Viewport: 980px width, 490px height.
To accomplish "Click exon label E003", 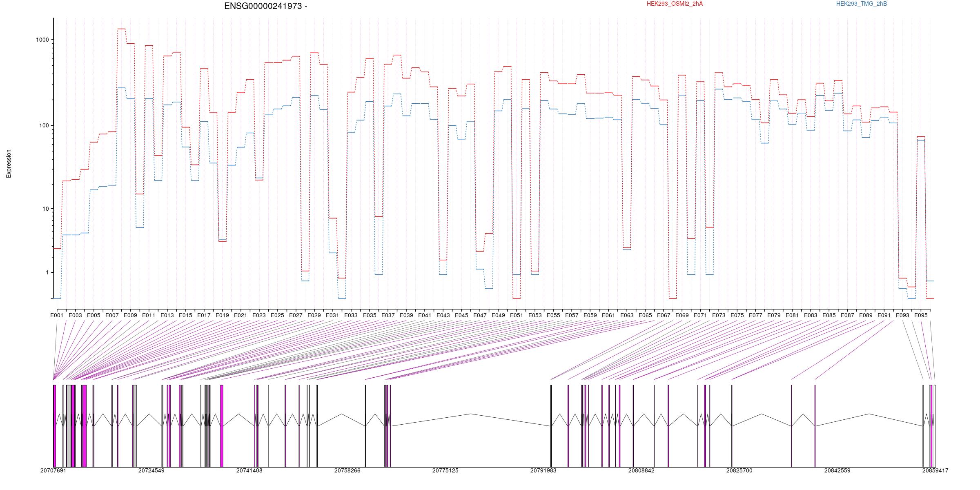I will point(75,315).
